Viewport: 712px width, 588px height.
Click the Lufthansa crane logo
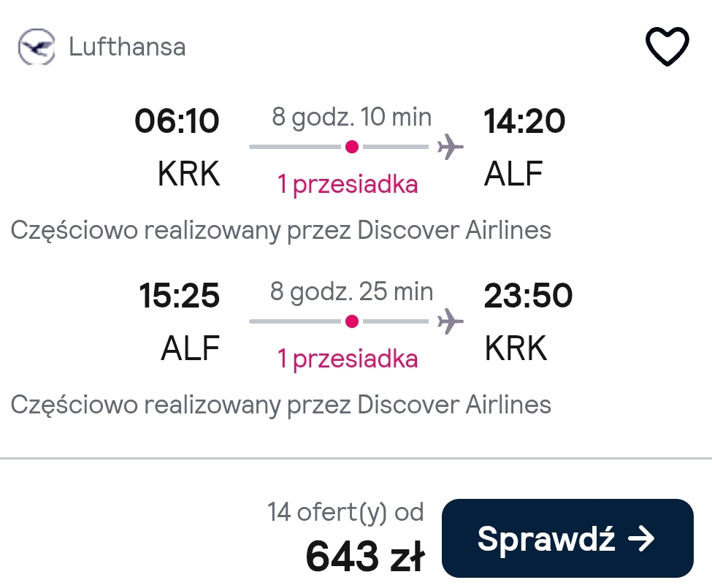[x=37, y=47]
